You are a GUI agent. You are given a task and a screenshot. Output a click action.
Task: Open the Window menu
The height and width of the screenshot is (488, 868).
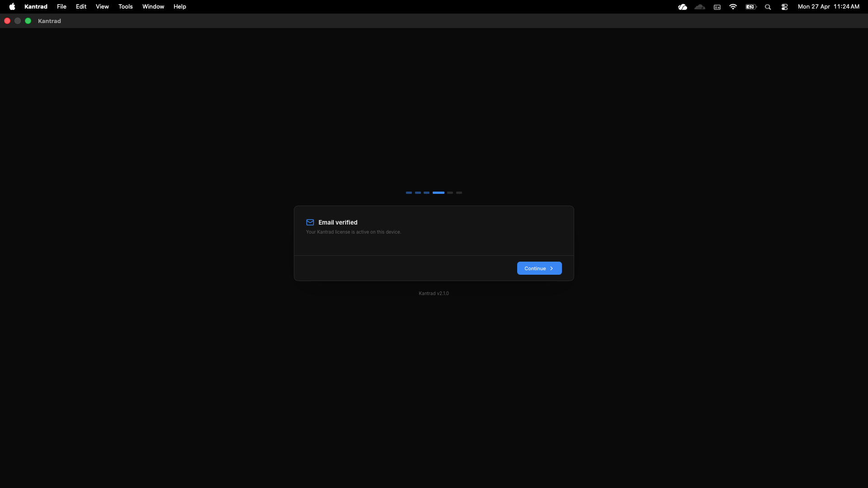[153, 7]
